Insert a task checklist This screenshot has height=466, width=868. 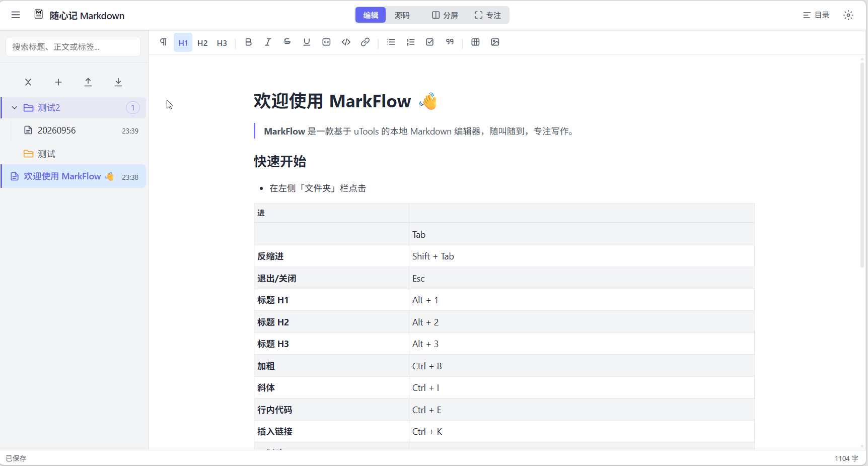tap(430, 42)
